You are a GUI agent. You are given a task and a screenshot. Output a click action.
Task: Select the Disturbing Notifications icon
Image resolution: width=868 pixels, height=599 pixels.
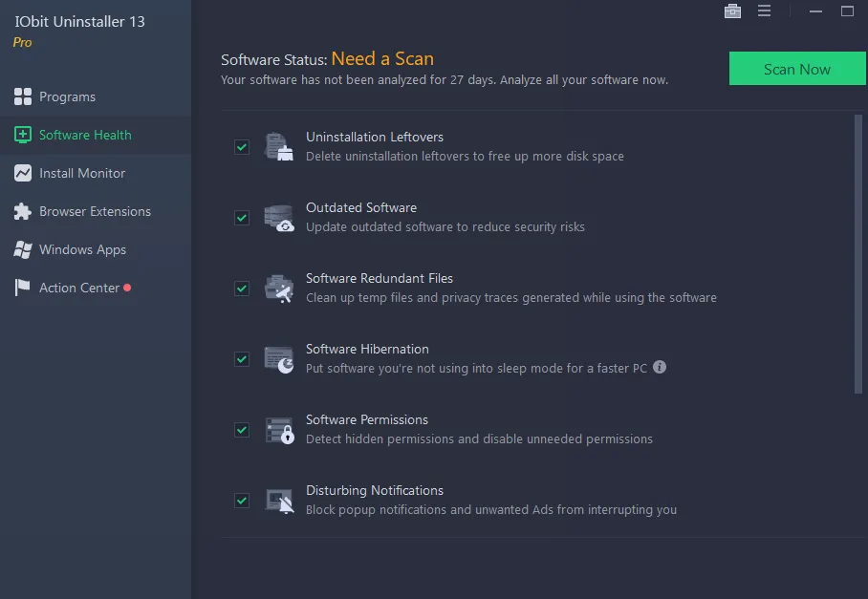[x=278, y=500]
